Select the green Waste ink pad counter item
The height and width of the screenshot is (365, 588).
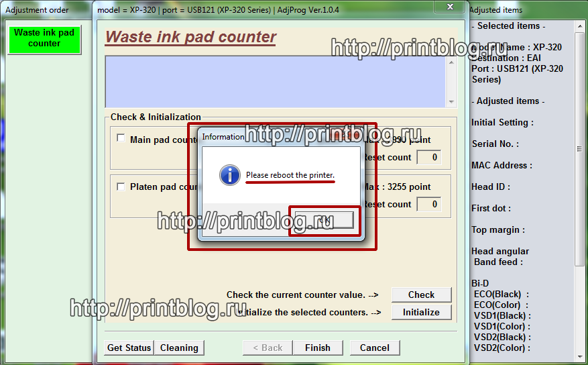coord(44,38)
